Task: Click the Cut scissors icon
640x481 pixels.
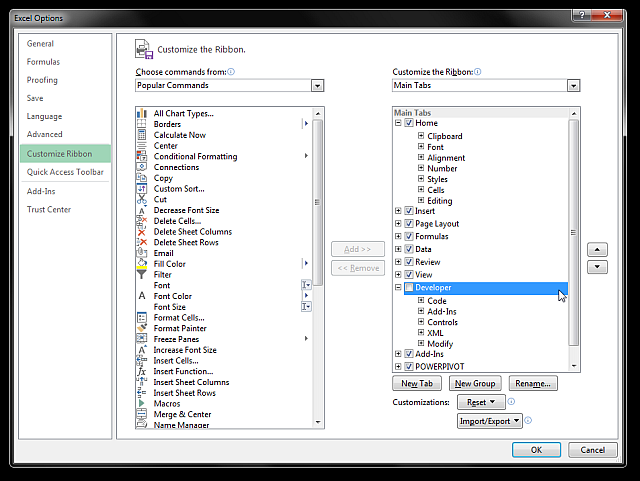Action: tap(142, 199)
